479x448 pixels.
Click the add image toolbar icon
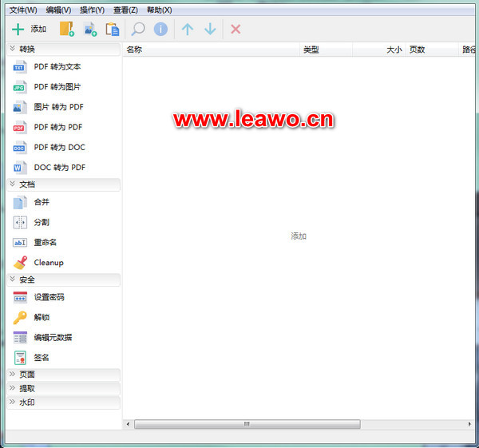point(90,30)
